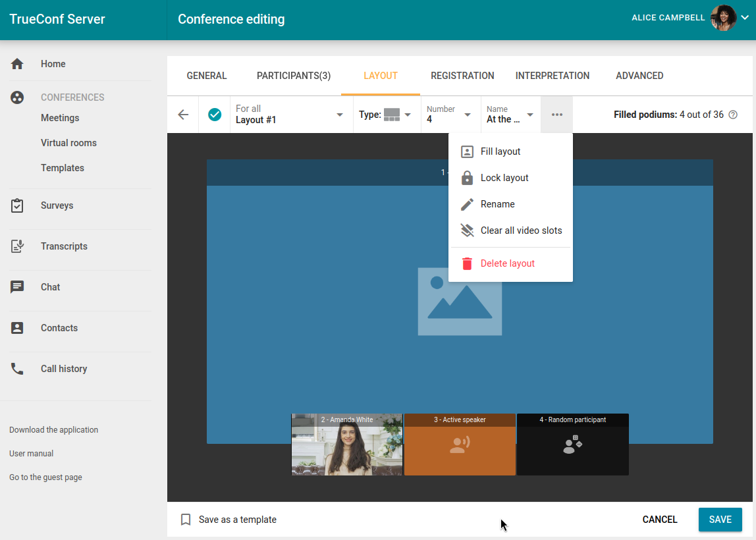Open the User manual link
The image size is (756, 540).
coord(31,454)
